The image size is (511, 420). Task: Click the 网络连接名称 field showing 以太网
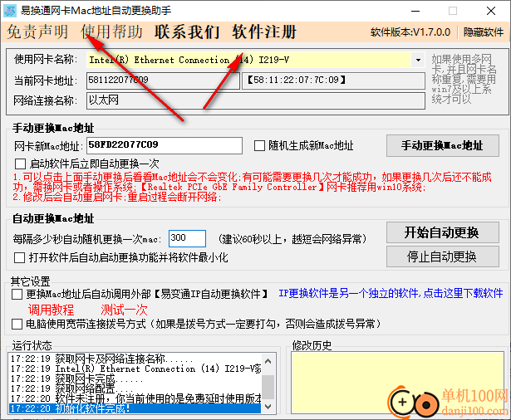(x=256, y=100)
